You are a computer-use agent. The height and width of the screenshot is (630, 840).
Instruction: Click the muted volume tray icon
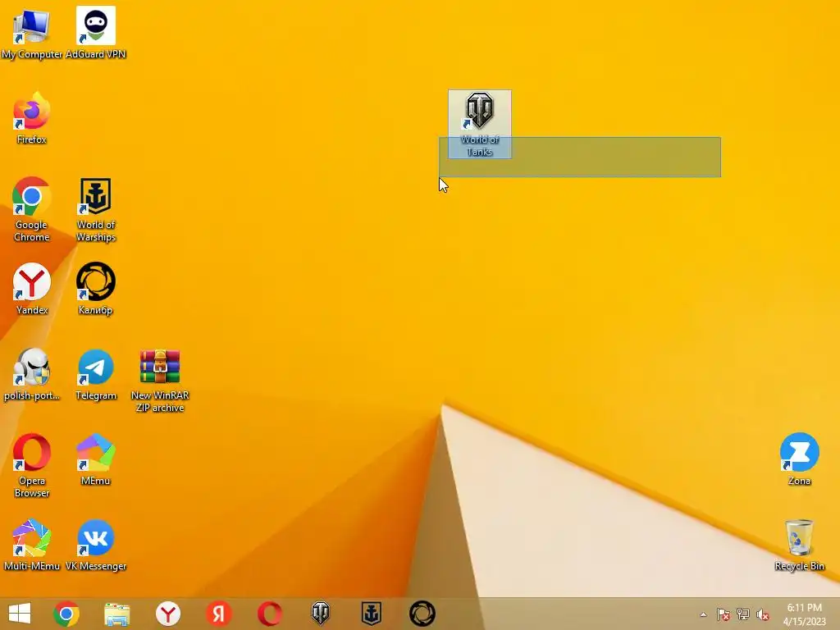[763, 614]
